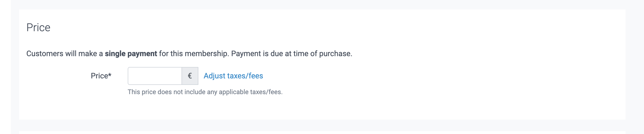Click the gray gap below the Price card
This screenshot has width=644, height=134.
322,125
